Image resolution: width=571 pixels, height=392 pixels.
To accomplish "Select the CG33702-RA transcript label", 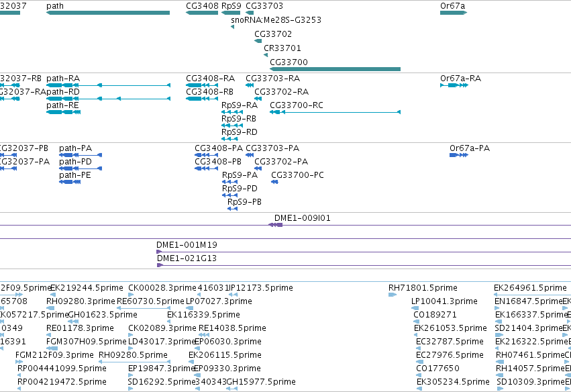I will [x=282, y=92].
